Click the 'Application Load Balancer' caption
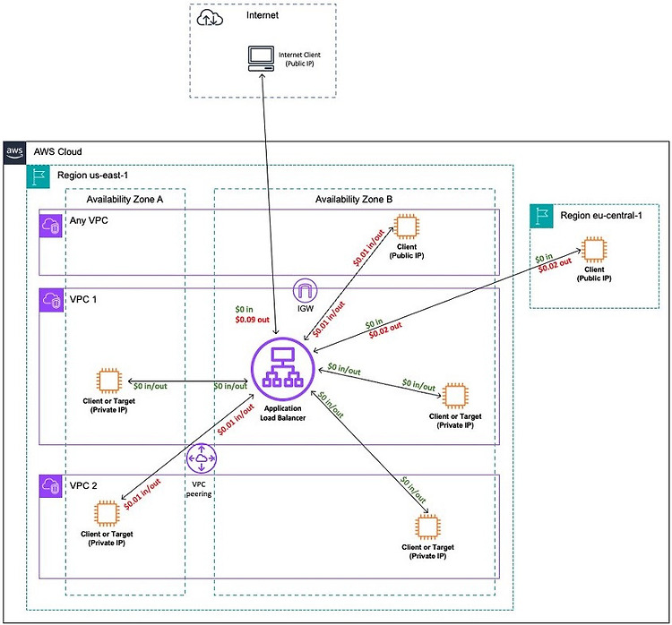Screen dimensions: 672x625 pos(283,413)
